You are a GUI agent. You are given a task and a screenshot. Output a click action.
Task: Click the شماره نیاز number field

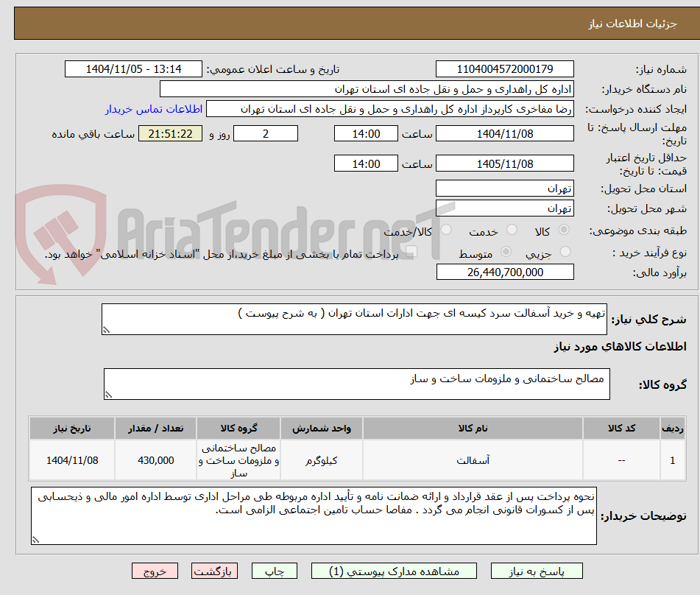pyautogui.click(x=504, y=69)
